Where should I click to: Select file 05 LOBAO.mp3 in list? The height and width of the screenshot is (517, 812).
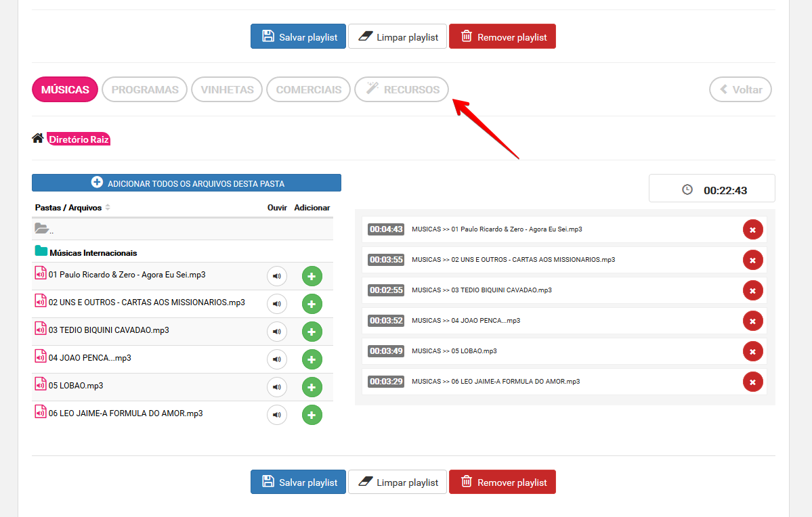coord(76,386)
